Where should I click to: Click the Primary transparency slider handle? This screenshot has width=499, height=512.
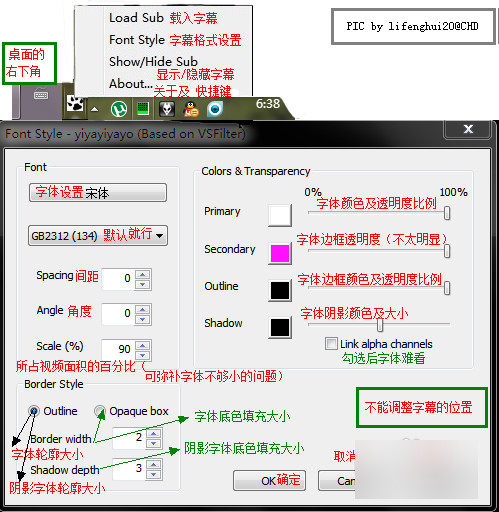(447, 213)
